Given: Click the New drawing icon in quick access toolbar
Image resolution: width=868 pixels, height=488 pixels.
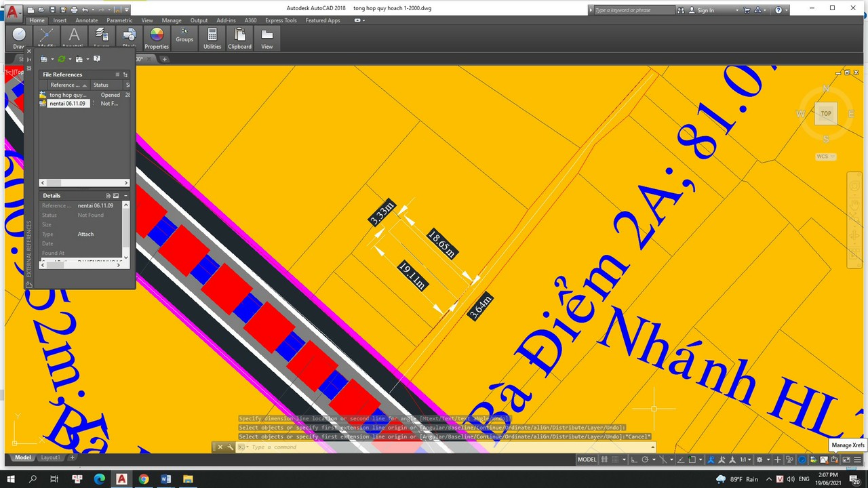Looking at the screenshot, I should click(x=31, y=10).
